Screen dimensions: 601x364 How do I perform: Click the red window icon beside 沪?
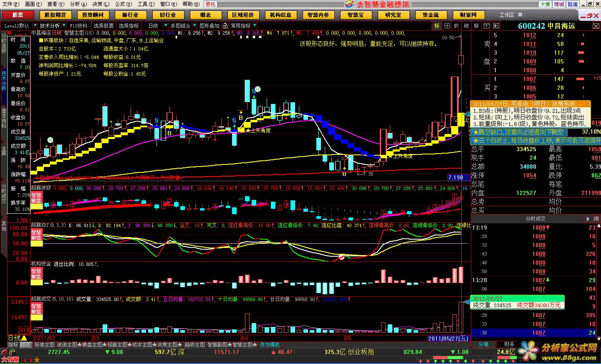coord(4,352)
